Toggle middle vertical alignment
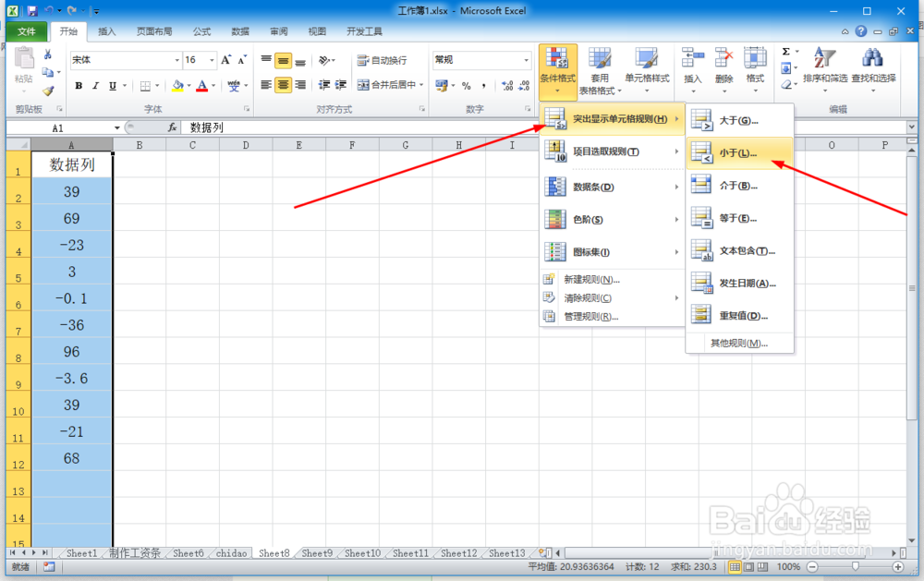Screen dimensions: 924x581 (x=284, y=60)
